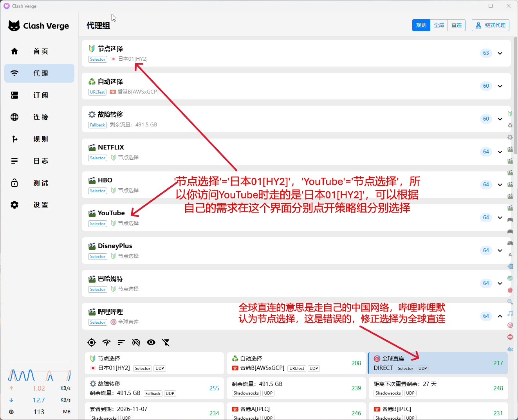518x420 pixels.
Task: Click the Clash Verge cat logo
Action: point(14,26)
